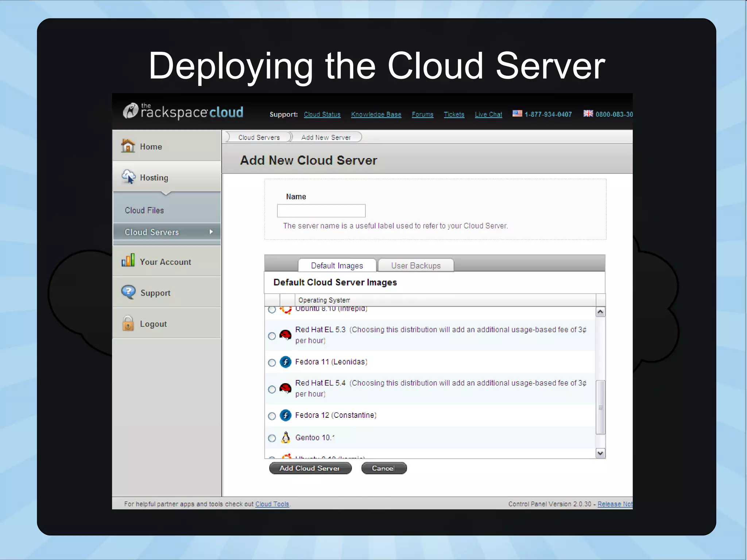Click the server Name input field
This screenshot has width=747, height=560.
coord(321,211)
